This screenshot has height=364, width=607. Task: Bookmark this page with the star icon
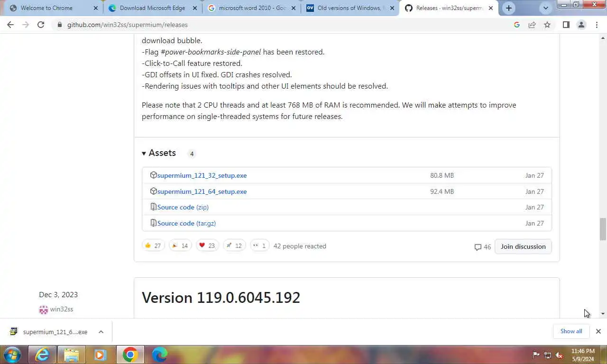(x=547, y=25)
